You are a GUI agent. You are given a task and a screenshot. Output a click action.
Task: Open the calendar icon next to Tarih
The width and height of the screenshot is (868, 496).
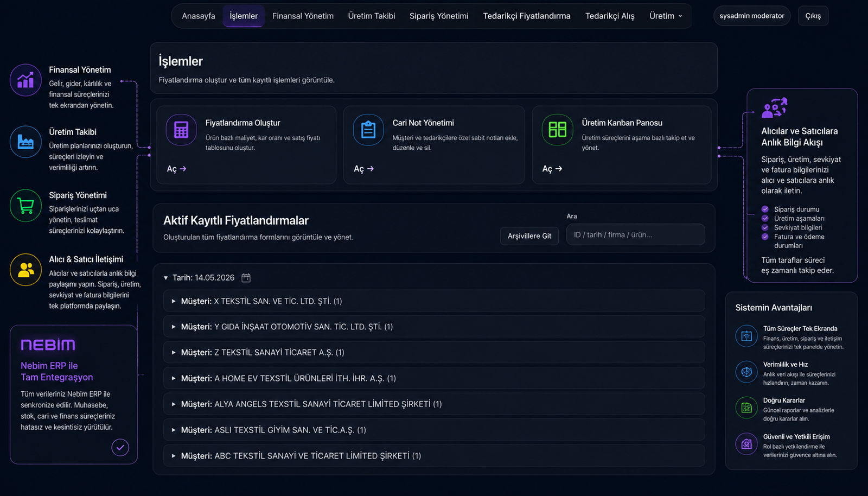click(246, 278)
